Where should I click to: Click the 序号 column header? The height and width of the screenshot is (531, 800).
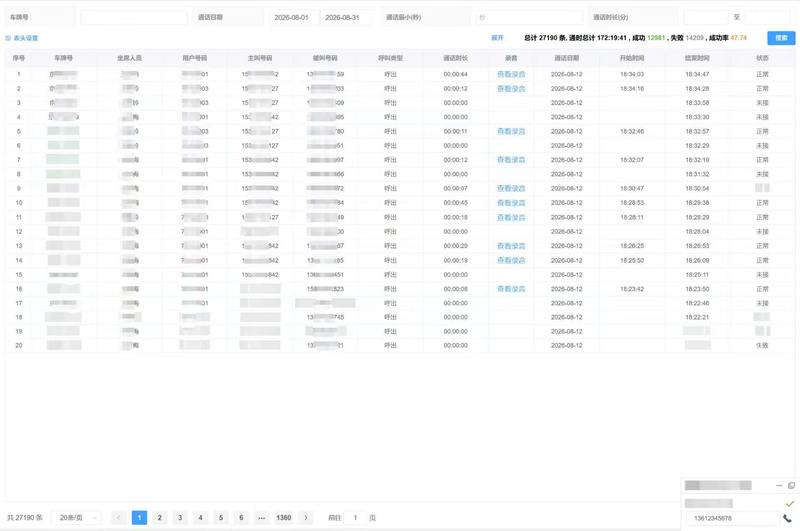coord(19,58)
